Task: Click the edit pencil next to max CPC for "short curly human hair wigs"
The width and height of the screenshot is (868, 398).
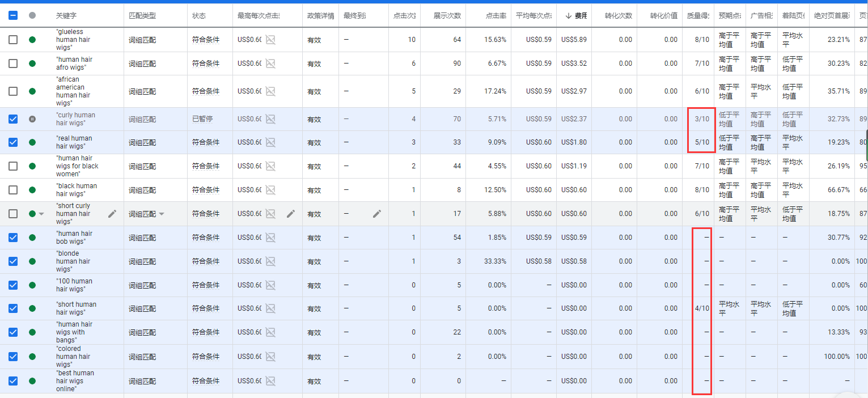Action: [x=291, y=214]
